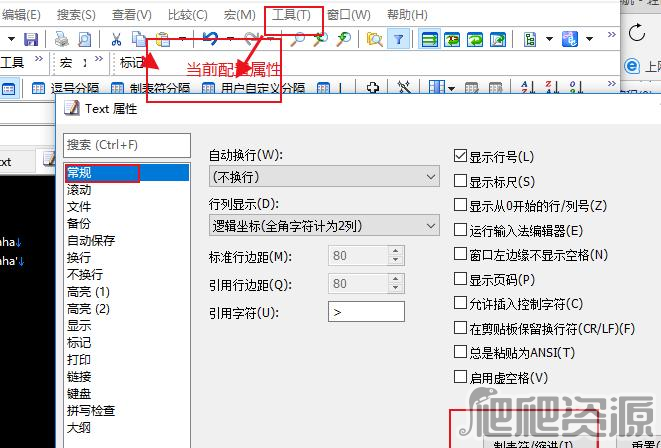Click the Save floppy disk icon
Viewport: 661px width, 448px height.
31,40
